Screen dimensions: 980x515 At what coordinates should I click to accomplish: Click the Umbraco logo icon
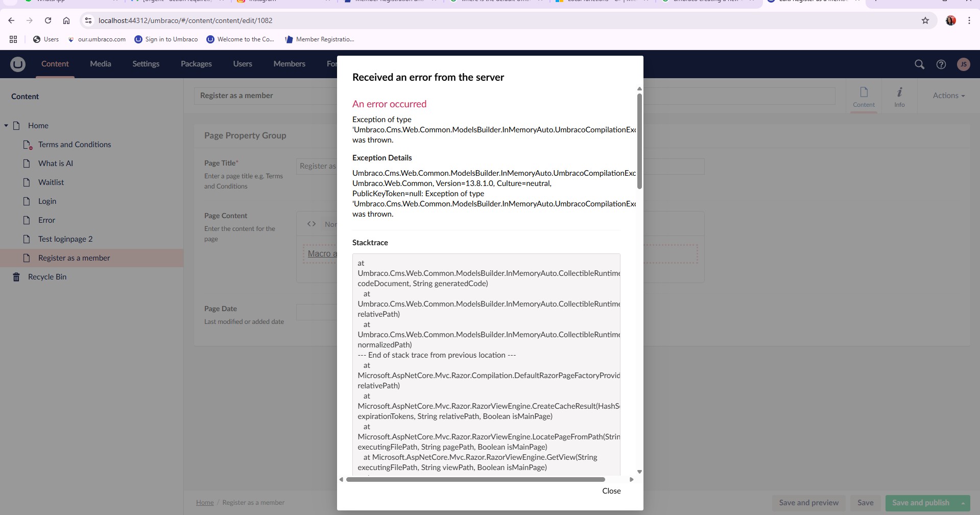18,64
